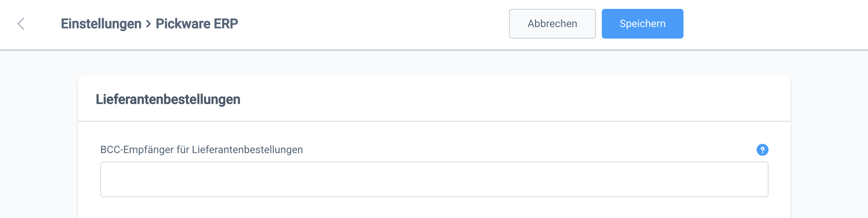
Task: Save settings with the blue Speichern button
Action: pyautogui.click(x=642, y=24)
